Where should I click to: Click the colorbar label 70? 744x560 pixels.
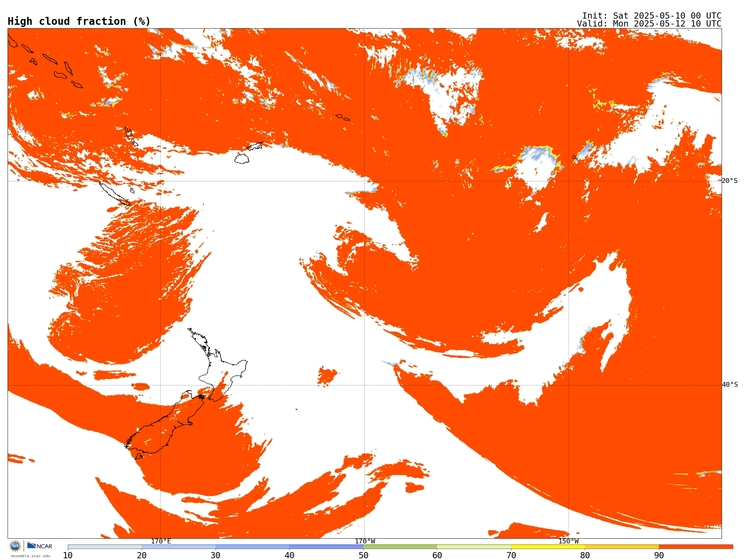click(511, 556)
